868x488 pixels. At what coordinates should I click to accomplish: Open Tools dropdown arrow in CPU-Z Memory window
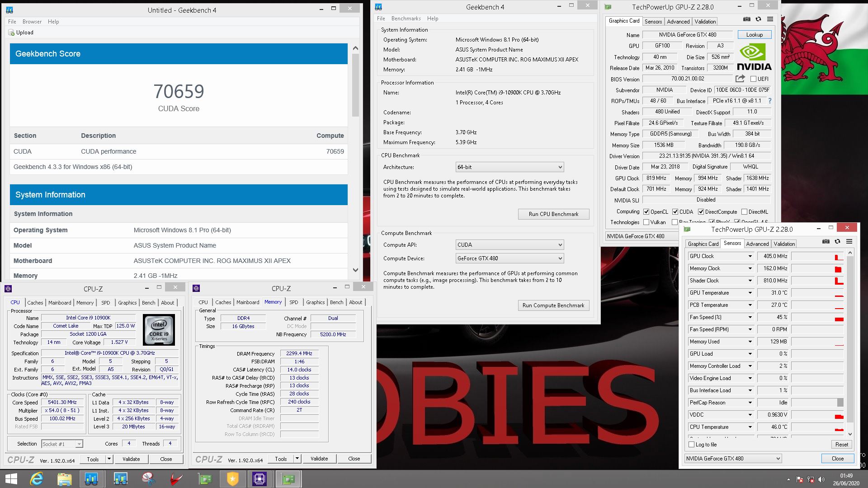click(x=297, y=459)
